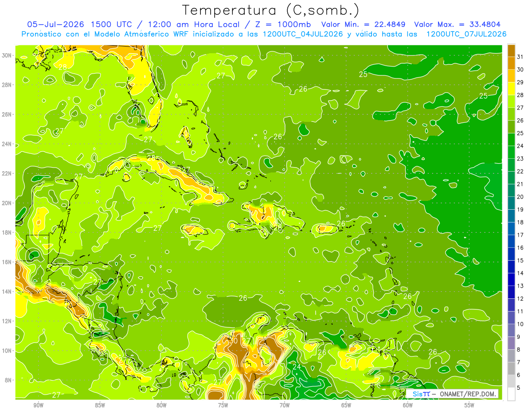Click legend value 19
The width and height of the screenshot is (532, 411).
pos(520,209)
